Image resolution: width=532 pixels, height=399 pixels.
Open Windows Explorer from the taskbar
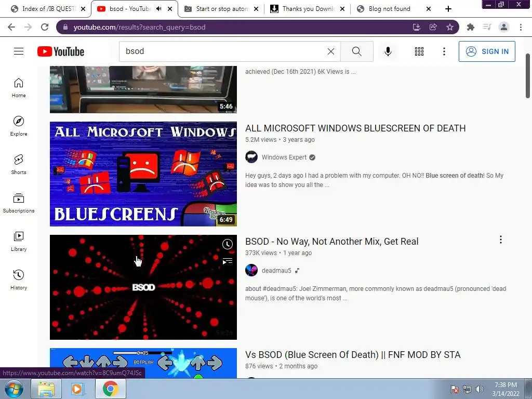(x=46, y=389)
